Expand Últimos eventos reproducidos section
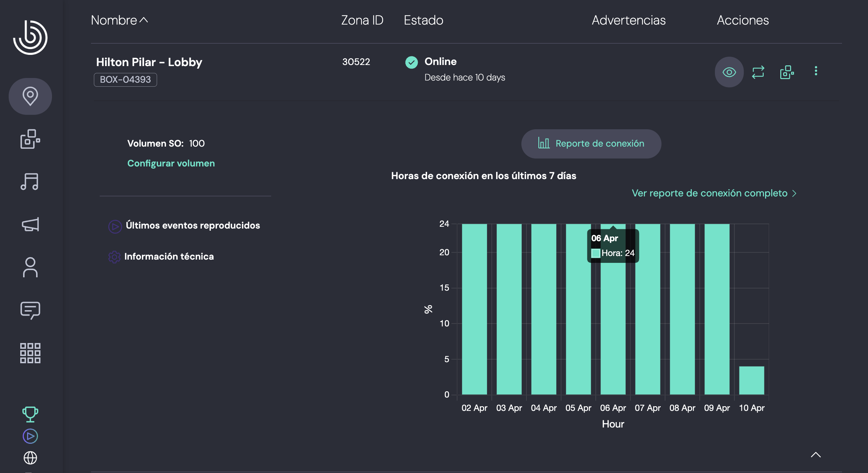The width and height of the screenshot is (868, 473). click(192, 226)
